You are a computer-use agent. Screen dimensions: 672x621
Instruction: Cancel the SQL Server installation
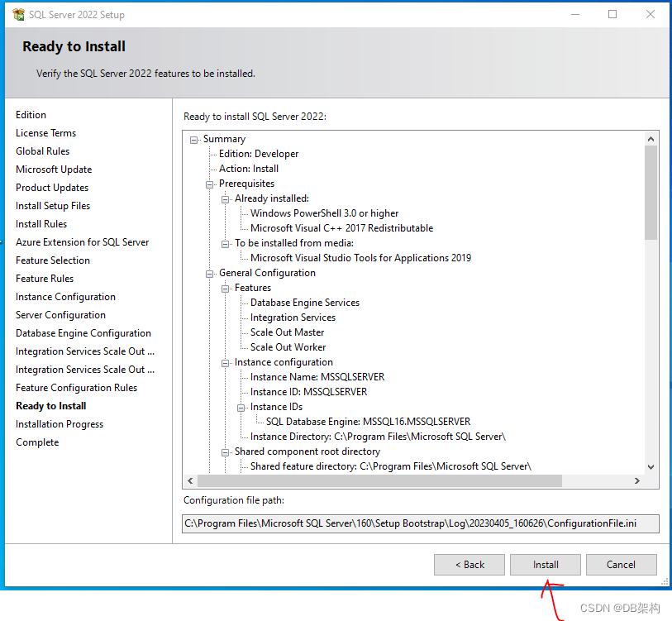click(x=621, y=564)
